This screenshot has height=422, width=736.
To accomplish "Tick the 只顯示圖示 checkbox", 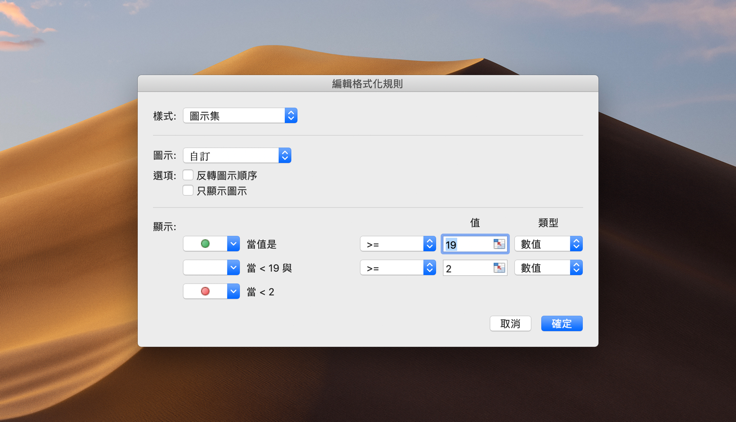I will 188,191.
